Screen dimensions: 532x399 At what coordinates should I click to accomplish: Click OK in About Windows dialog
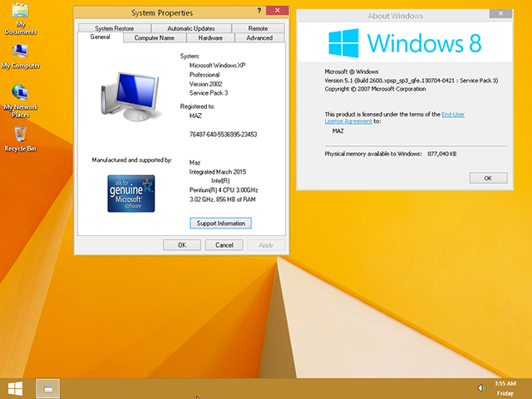pyautogui.click(x=488, y=178)
